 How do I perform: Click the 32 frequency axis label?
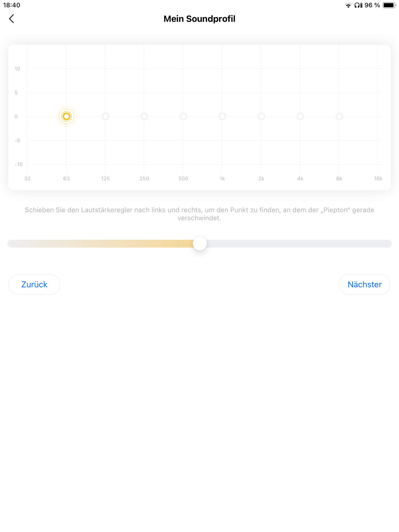coord(27,178)
